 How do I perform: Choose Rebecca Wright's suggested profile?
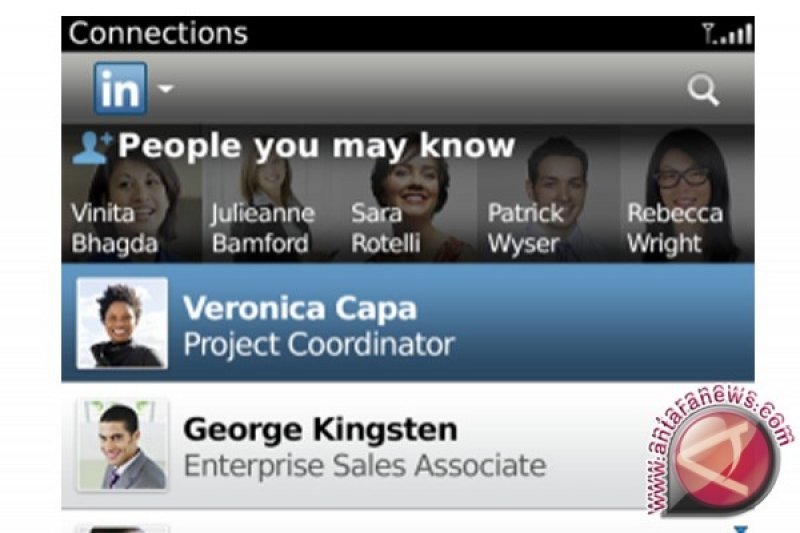click(674, 227)
